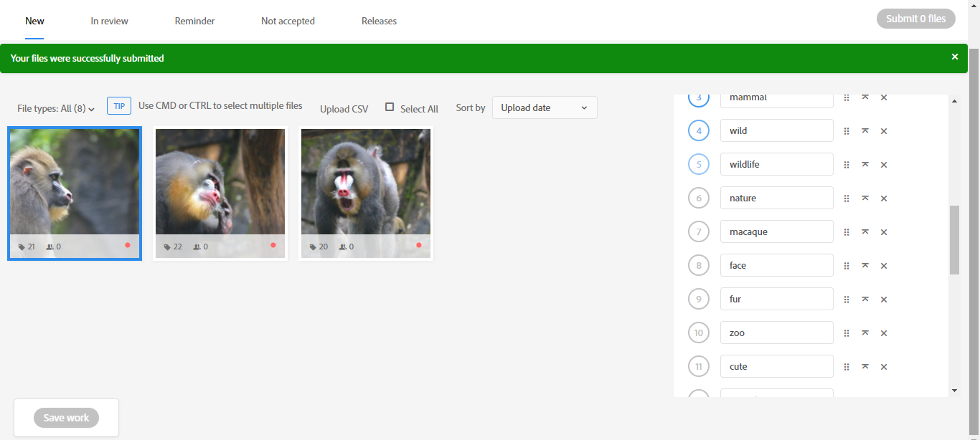The width and height of the screenshot is (980, 440).
Task: Click the wildlife keyword input field
Action: pyautogui.click(x=777, y=164)
